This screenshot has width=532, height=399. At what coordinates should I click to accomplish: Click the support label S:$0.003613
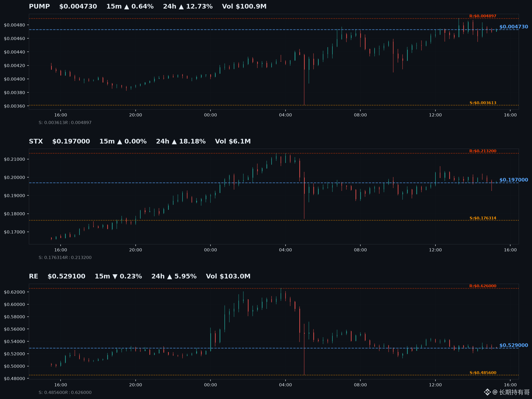click(x=483, y=103)
